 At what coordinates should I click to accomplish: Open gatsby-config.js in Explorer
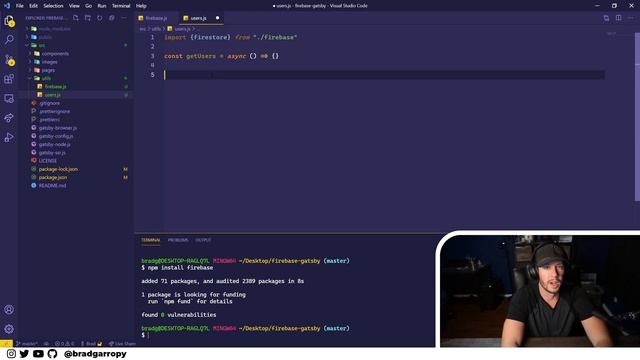(x=56, y=136)
